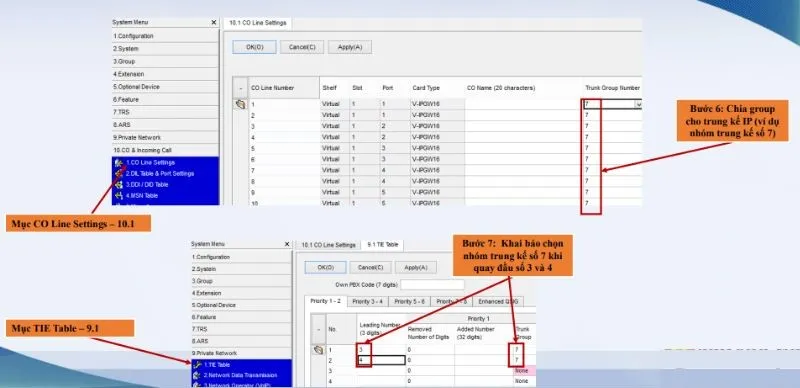The image size is (800, 388).
Task: Click the Leading Number cell containing 4
Action: (x=382, y=360)
